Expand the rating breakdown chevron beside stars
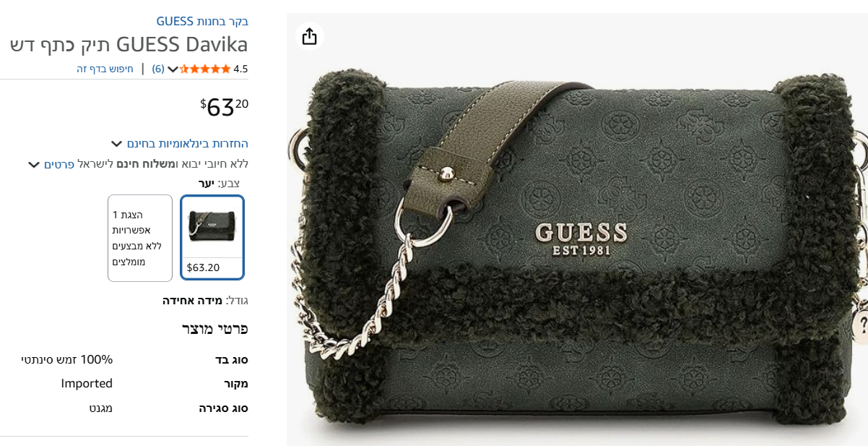The width and height of the screenshot is (868, 446). pos(173,69)
